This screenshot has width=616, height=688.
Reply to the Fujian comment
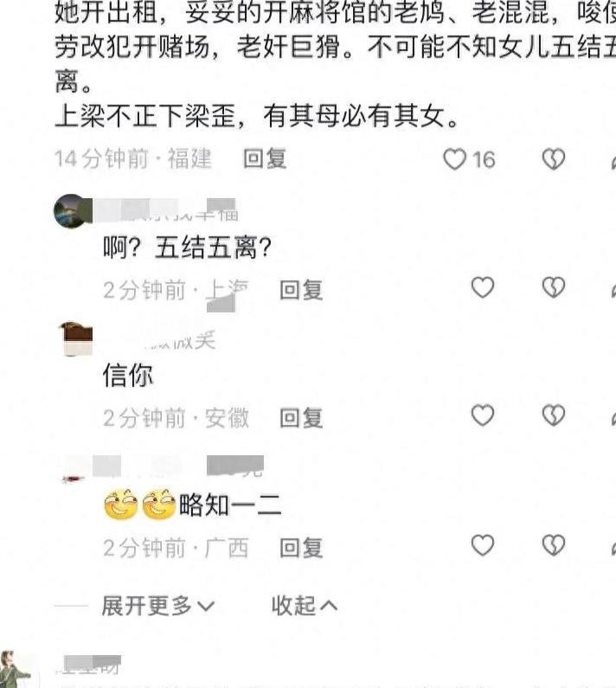(265, 159)
